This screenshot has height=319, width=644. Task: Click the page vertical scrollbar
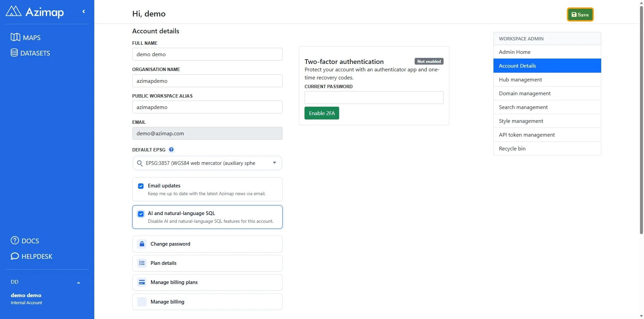pos(641,119)
